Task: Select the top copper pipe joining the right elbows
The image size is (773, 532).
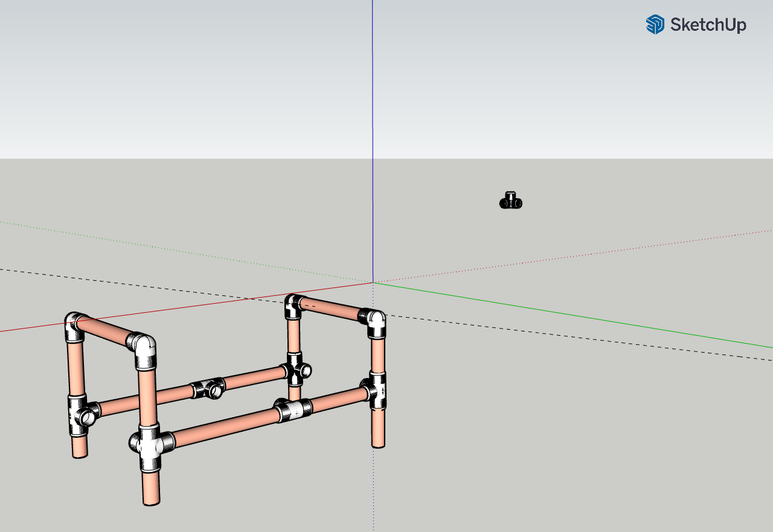Action: coord(331,308)
